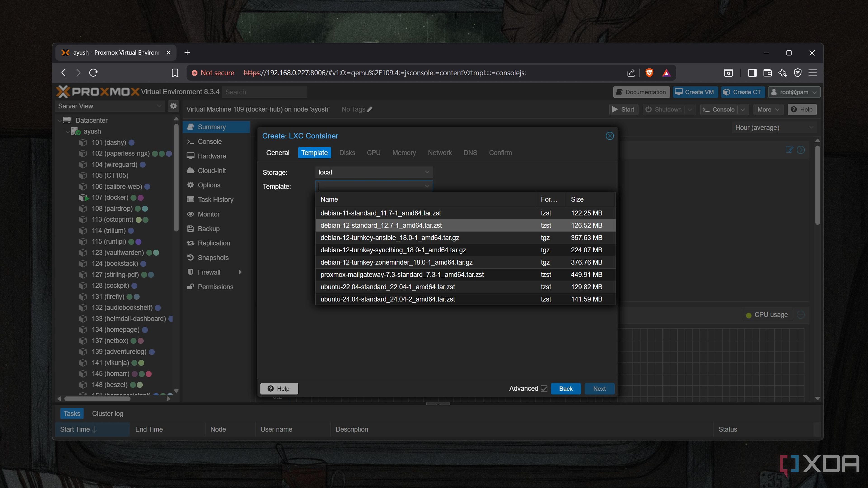Click the edit notes icon in summary panel
Screen dimensions: 868x488
pyautogui.click(x=789, y=150)
